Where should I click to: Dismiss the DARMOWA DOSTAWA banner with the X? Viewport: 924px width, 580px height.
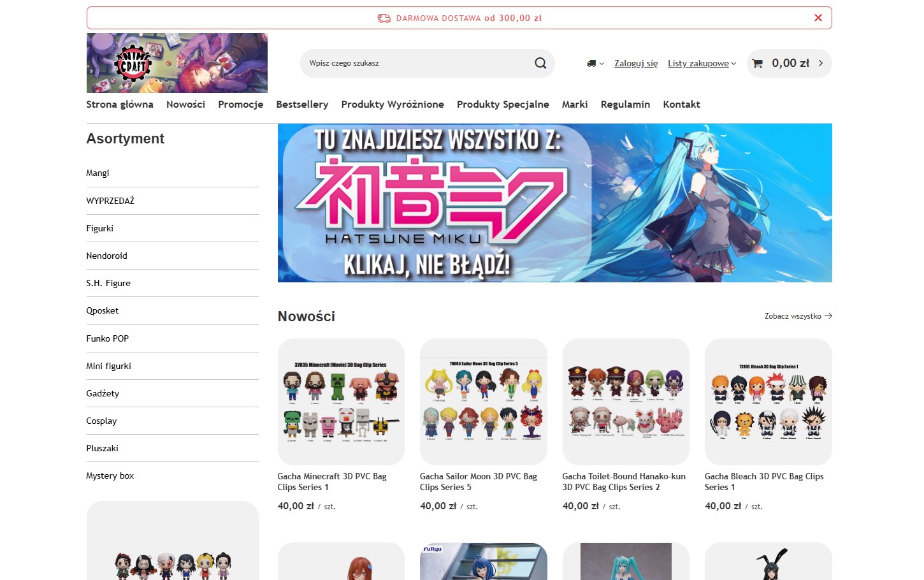click(818, 18)
